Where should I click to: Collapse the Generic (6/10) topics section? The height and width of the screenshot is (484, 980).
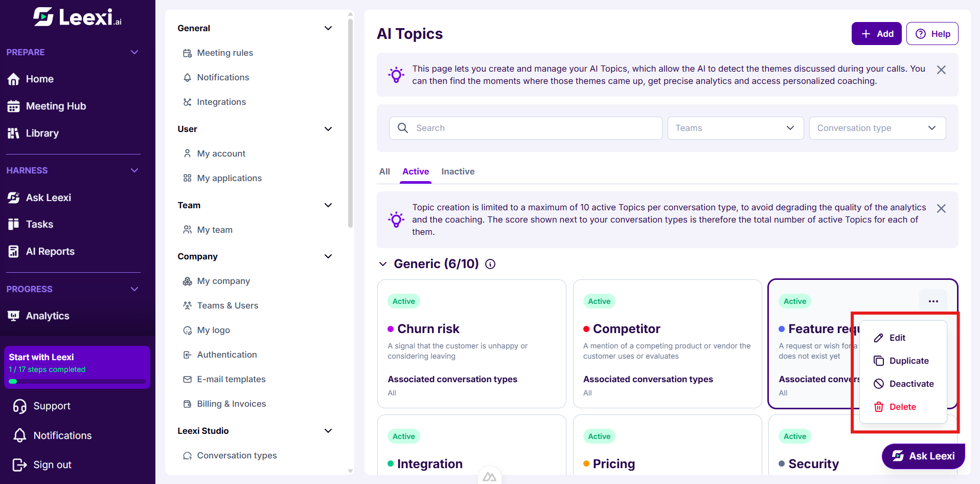(x=383, y=264)
